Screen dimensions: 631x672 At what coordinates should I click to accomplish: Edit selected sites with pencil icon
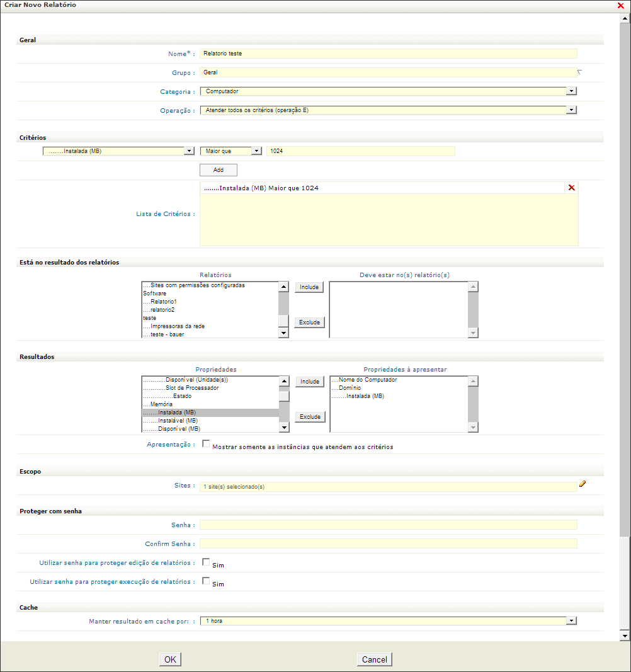click(x=582, y=484)
